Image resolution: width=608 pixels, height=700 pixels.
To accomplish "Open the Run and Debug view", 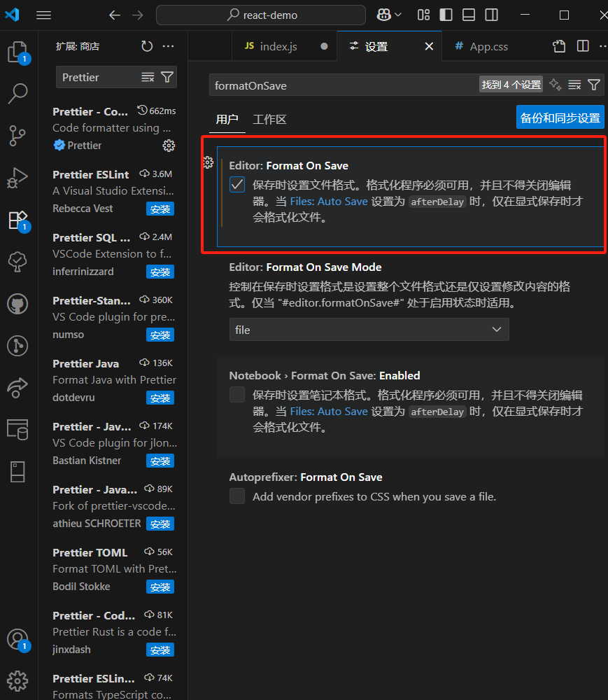I will (x=17, y=177).
